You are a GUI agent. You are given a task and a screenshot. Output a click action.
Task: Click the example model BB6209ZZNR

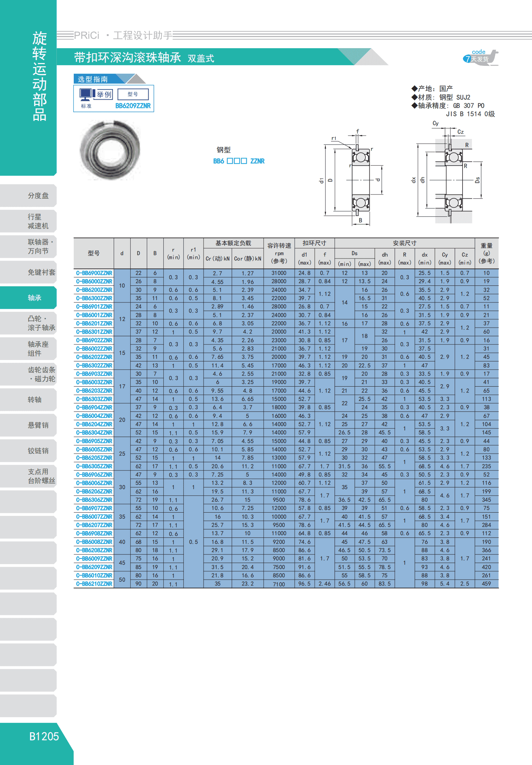tap(133, 106)
